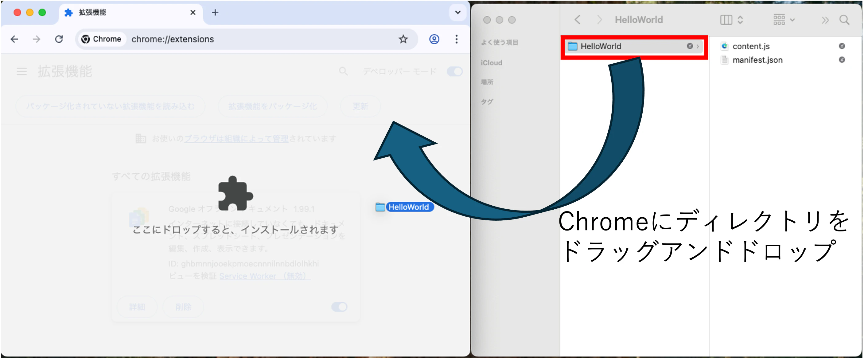This screenshot has width=868, height=359.
Task: Click 拡張機能 page heading
Action: [64, 71]
